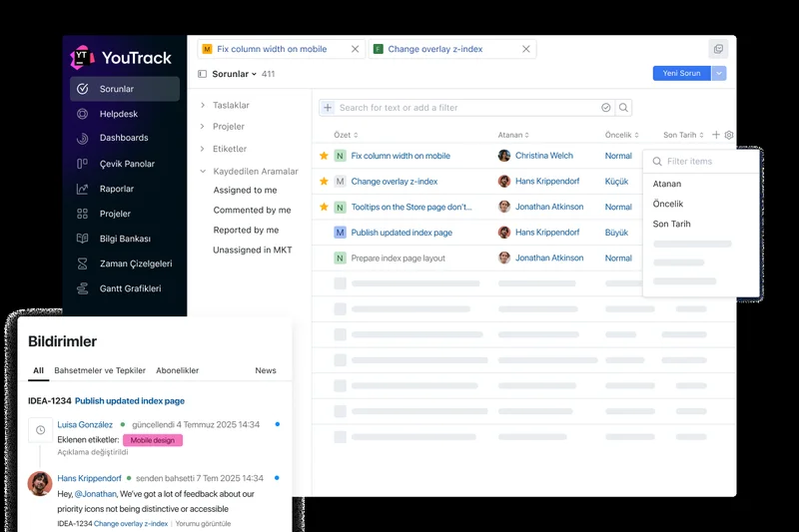Open the YouTrack logo home
The image size is (799, 532).
(121, 58)
